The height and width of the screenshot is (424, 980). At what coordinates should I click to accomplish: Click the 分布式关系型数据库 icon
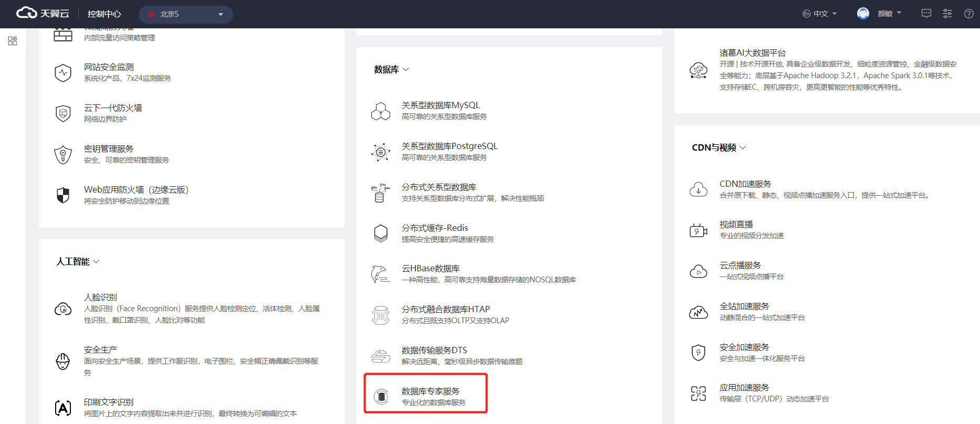[381, 193]
